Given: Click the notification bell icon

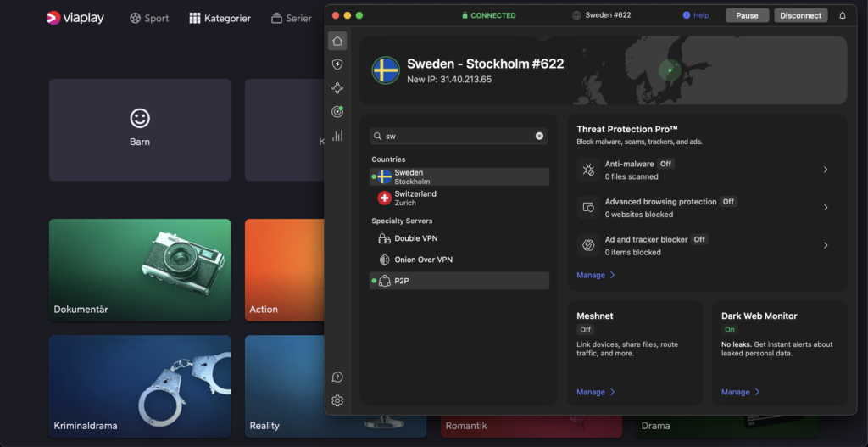Looking at the screenshot, I should click(x=843, y=15).
